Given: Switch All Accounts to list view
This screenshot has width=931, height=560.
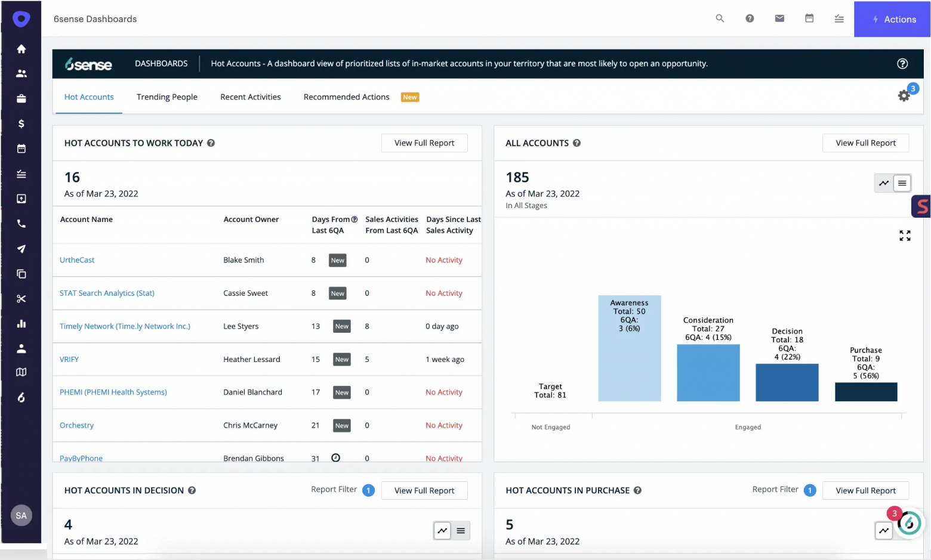Looking at the screenshot, I should [x=902, y=183].
